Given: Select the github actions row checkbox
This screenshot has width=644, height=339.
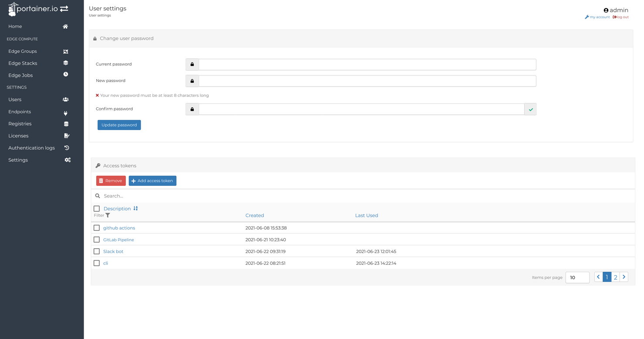Looking at the screenshot, I should [x=96, y=227].
